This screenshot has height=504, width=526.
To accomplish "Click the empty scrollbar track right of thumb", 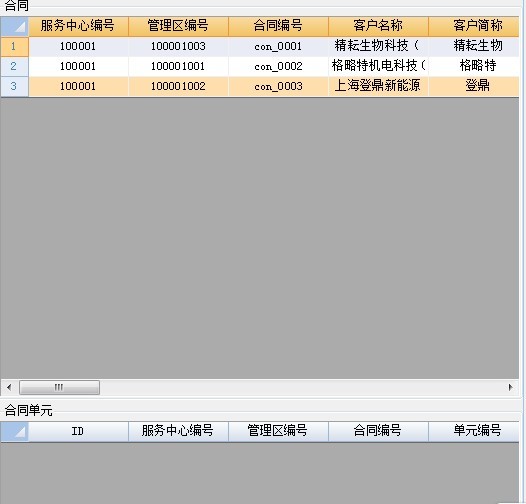I will pyautogui.click(x=301, y=388).
